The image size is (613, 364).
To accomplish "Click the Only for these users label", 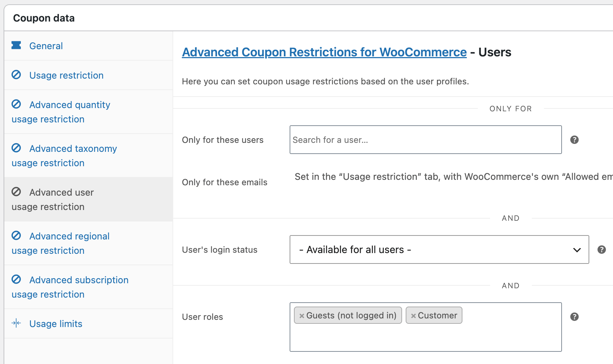I will point(222,140).
